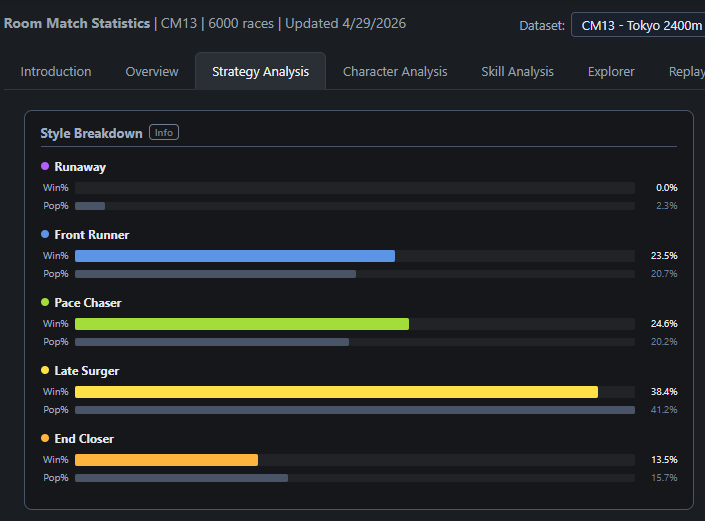Click the Dataset: label
Image resolution: width=705 pixels, height=521 pixels.
(542, 26)
